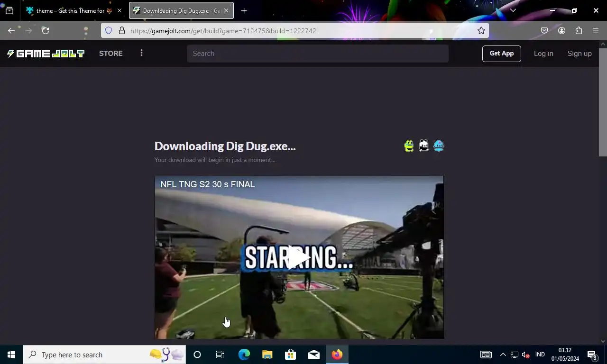Reload the page with refresh icon
The image size is (607, 364).
point(46,30)
